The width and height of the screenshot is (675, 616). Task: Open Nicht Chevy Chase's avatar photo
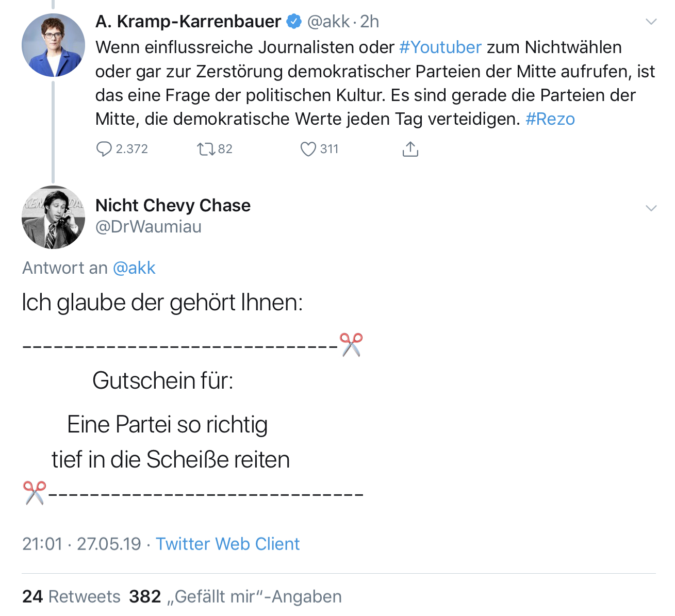click(x=53, y=217)
